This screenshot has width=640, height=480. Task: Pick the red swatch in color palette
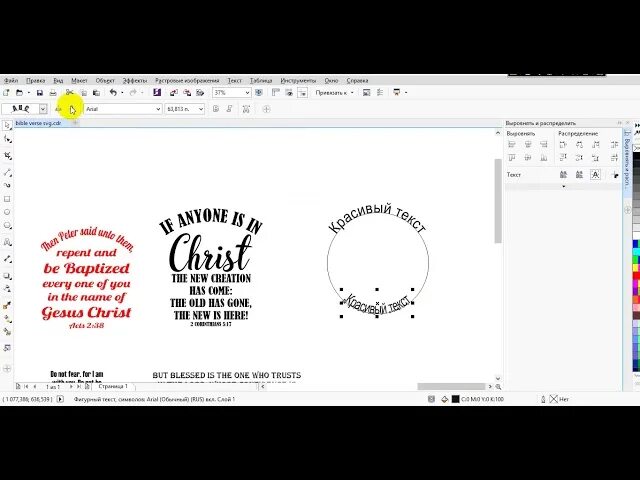pos(636,276)
